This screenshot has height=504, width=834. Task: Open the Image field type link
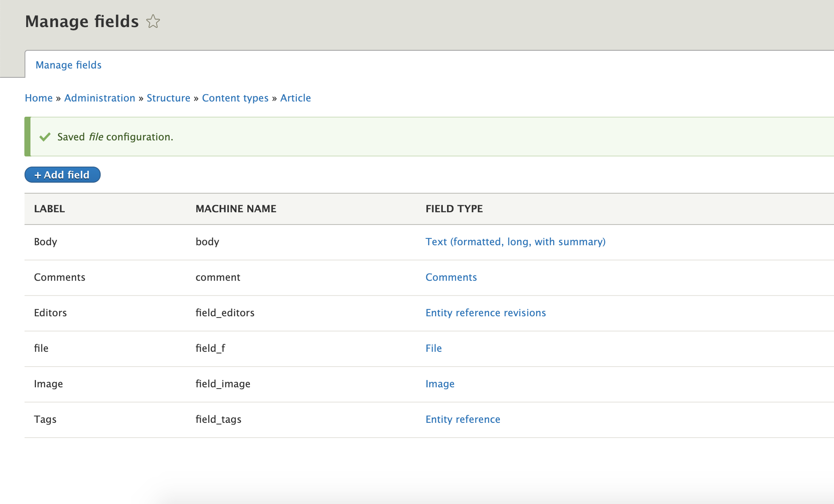440,384
